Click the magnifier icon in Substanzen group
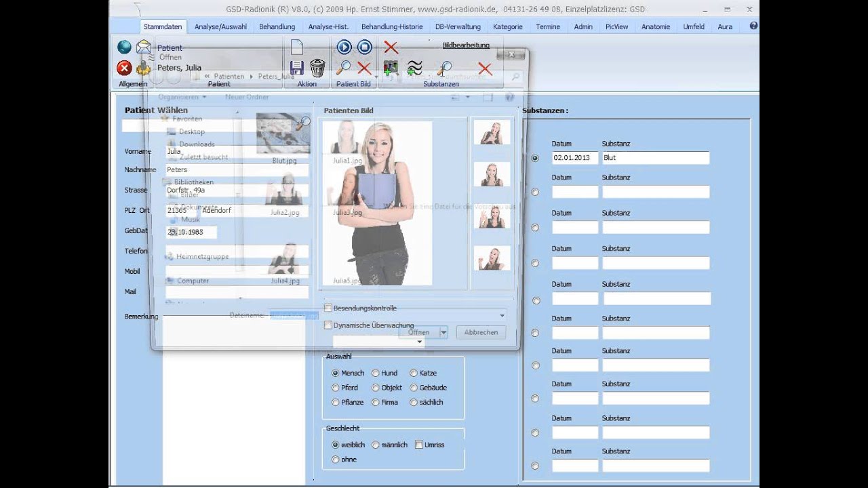 (x=444, y=68)
